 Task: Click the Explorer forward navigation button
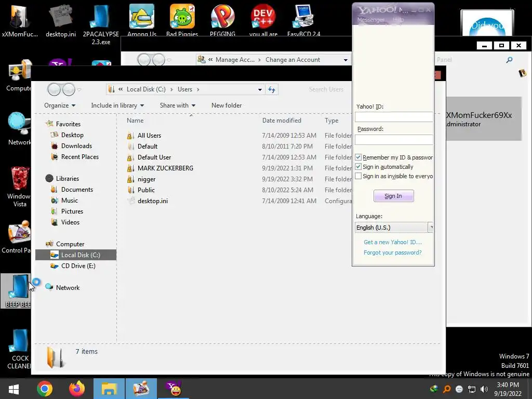point(69,89)
